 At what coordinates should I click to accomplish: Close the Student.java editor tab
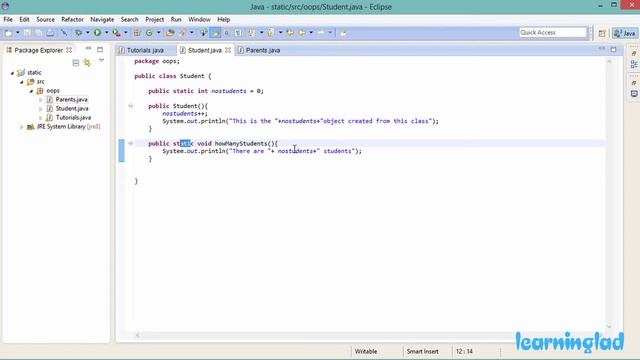[228, 50]
